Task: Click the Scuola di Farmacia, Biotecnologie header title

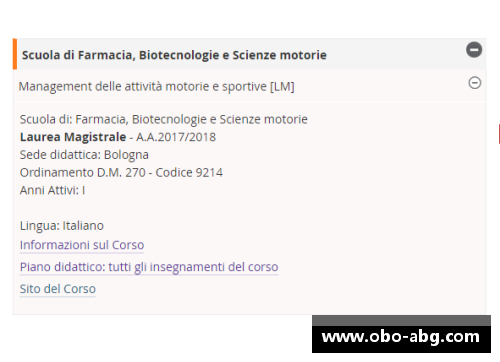Action: (174, 55)
